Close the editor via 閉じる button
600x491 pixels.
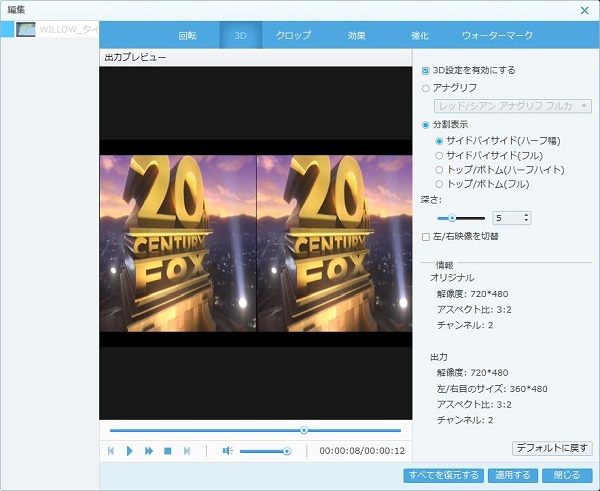567,475
